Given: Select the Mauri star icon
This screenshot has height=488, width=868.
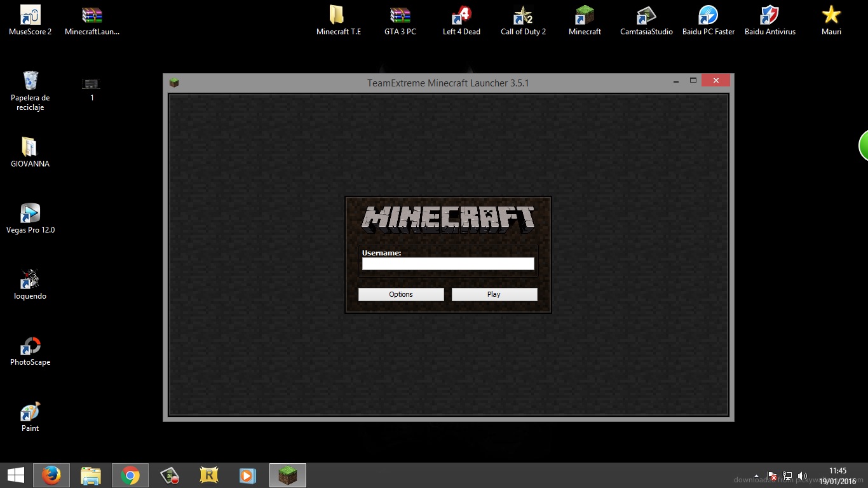Looking at the screenshot, I should pos(831,20).
